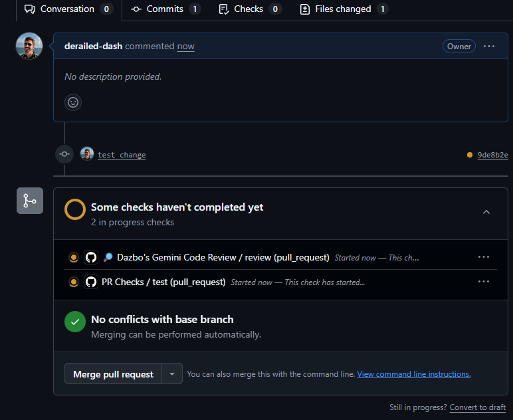The width and height of the screenshot is (513, 420).
Task: Click derailed-dash large profile avatar
Action: tap(29, 46)
